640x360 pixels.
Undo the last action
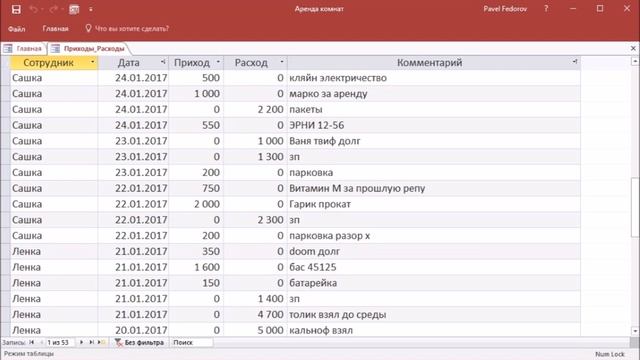(x=33, y=9)
